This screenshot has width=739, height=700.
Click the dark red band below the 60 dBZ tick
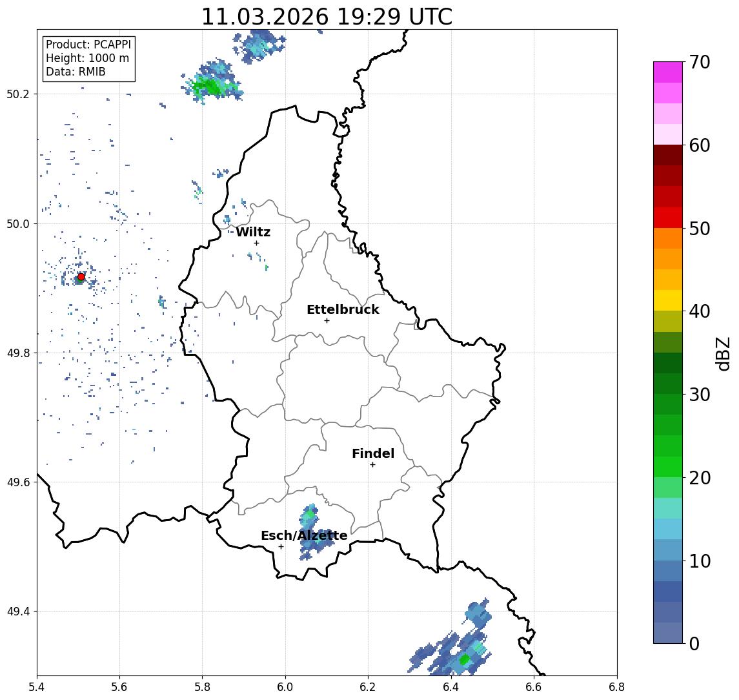(x=668, y=155)
